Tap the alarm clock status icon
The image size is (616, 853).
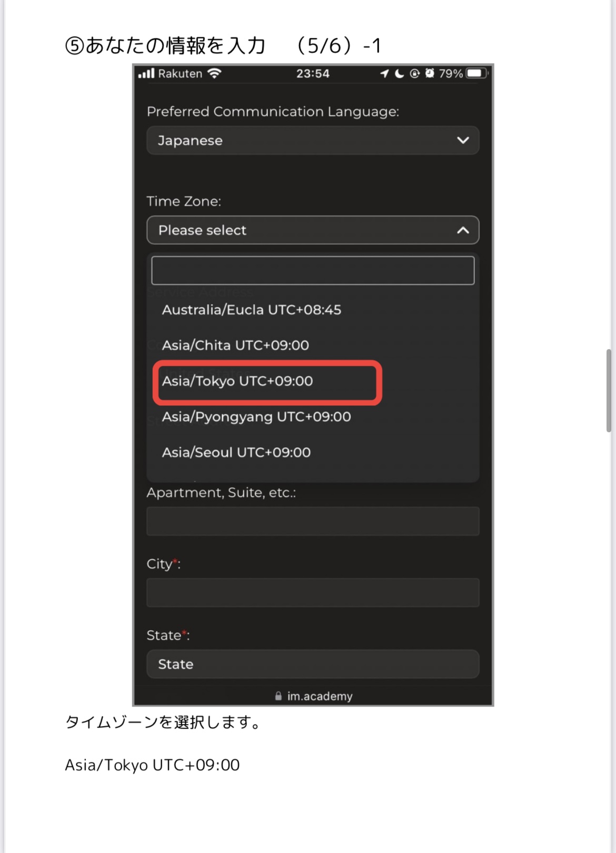(430, 73)
